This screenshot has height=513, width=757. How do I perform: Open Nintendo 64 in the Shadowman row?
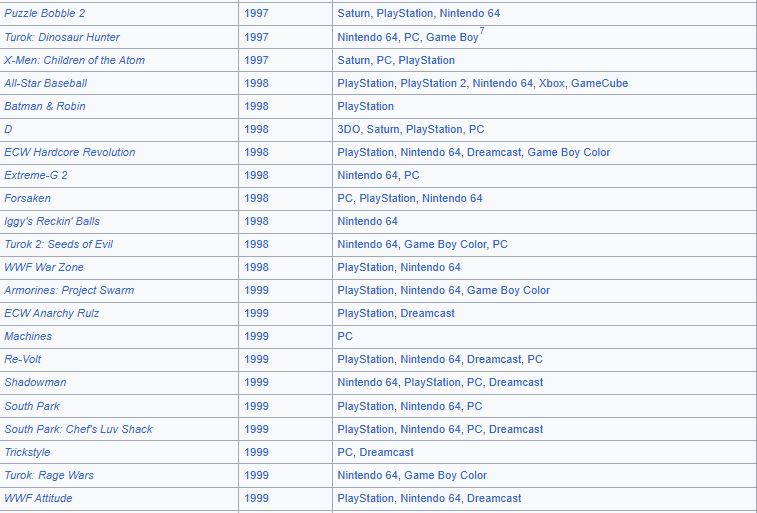click(367, 382)
